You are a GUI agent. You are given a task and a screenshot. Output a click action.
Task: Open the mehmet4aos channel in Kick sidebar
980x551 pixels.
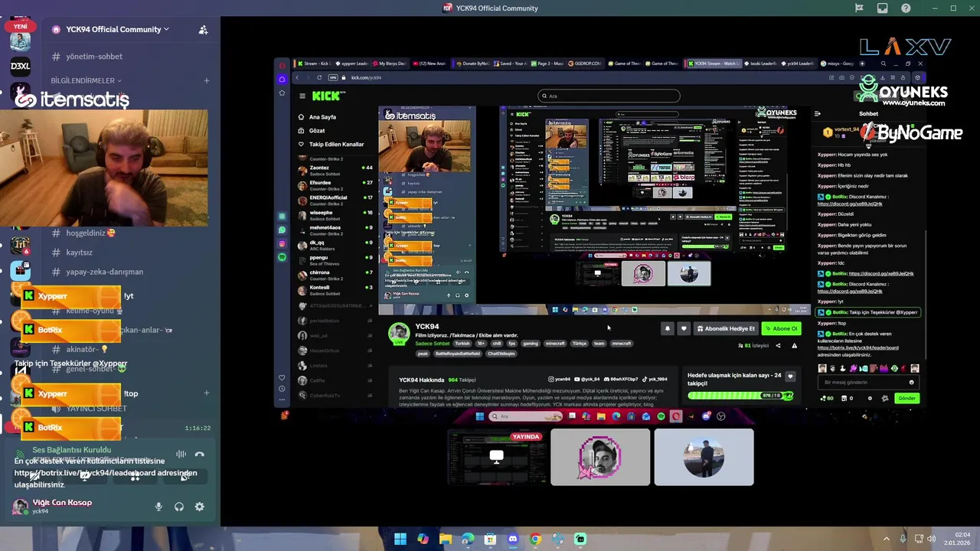pos(335,230)
